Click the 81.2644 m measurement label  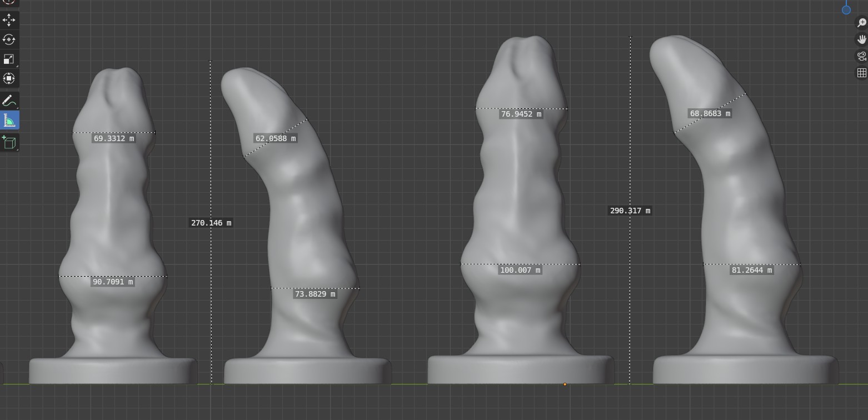752,270
